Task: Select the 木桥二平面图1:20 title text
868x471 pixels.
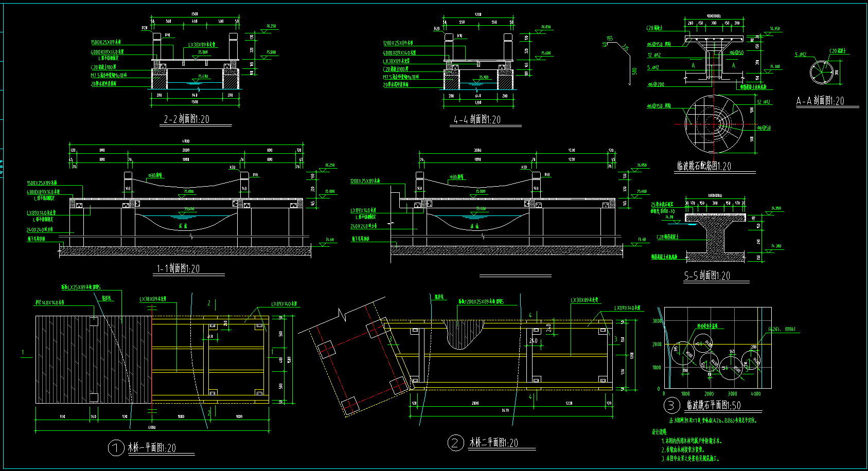Action: (x=493, y=443)
